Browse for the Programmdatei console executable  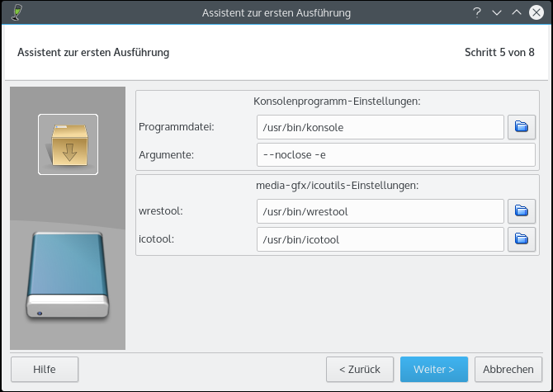(521, 127)
